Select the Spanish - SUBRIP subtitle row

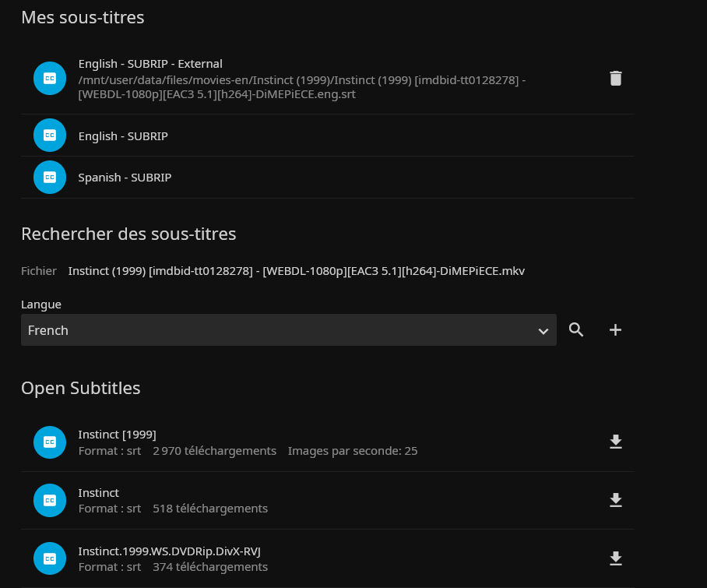[x=125, y=178]
